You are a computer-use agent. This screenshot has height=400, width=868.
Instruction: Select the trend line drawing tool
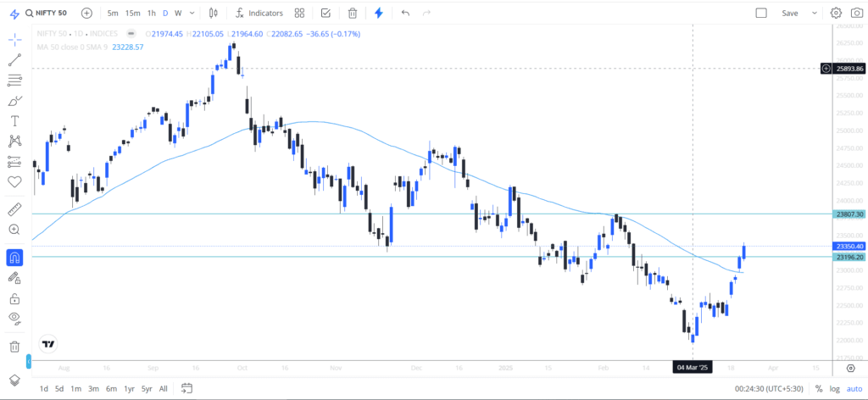click(x=15, y=60)
